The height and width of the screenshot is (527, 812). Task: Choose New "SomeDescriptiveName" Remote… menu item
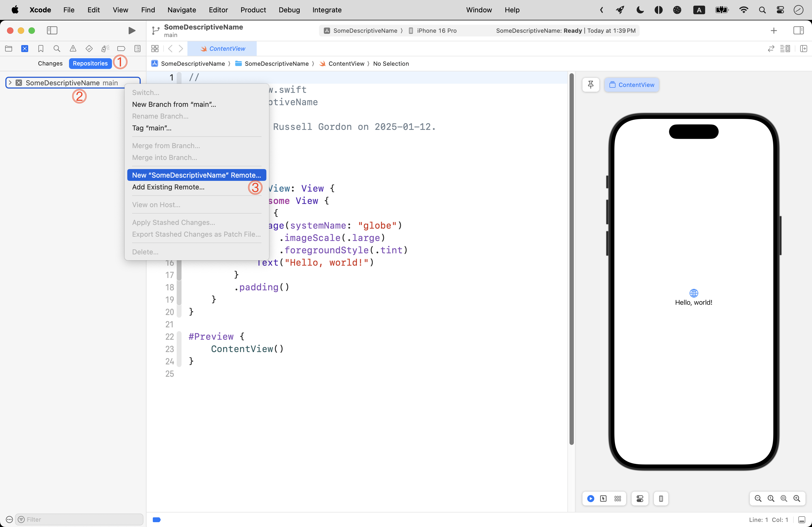coord(196,175)
